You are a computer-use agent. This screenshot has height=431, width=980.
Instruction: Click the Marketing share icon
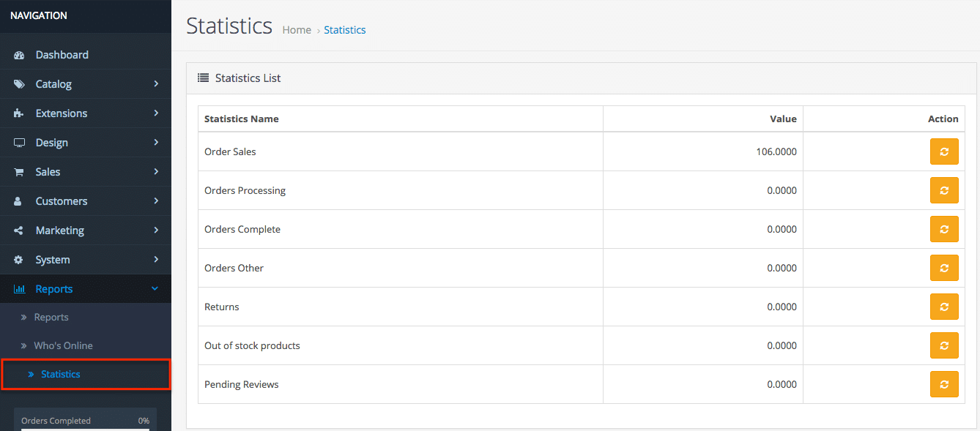pyautogui.click(x=19, y=231)
